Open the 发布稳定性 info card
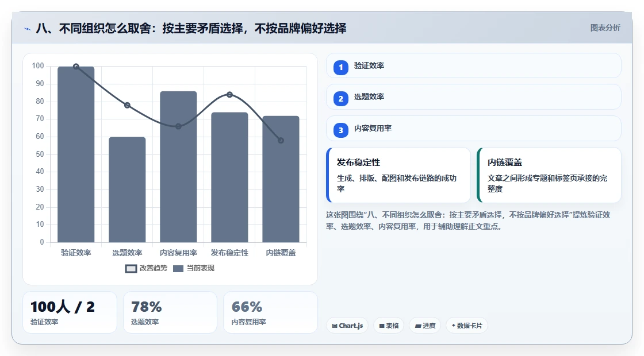The width and height of the screenshot is (644, 356). [x=398, y=175]
